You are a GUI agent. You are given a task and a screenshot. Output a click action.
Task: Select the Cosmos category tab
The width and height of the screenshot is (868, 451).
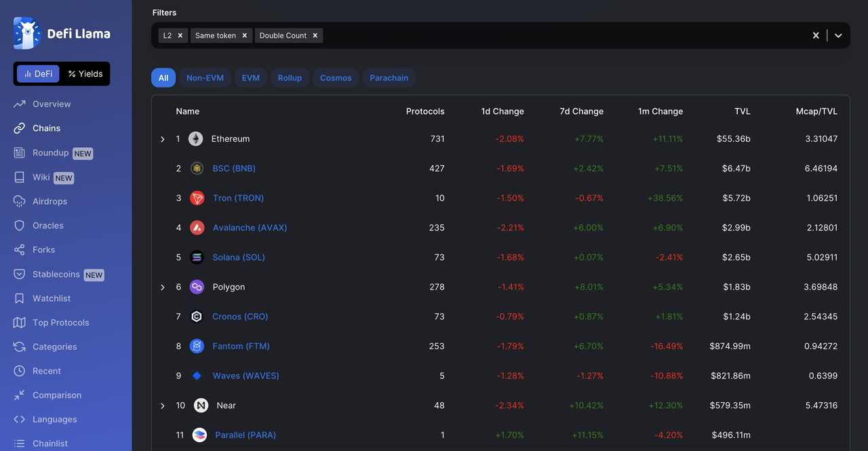tap(336, 78)
